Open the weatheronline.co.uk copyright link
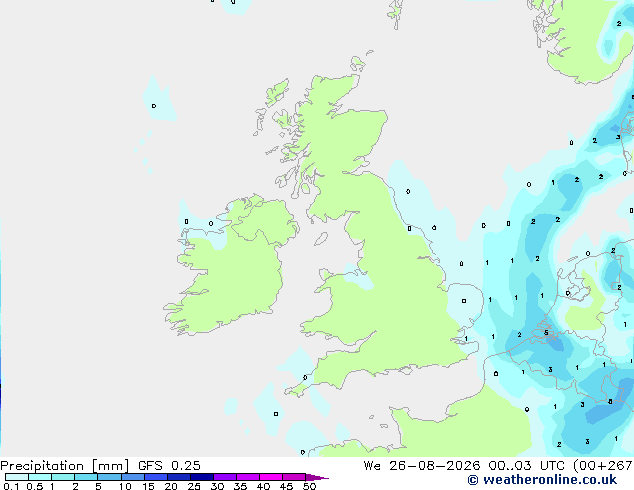 tap(542, 480)
